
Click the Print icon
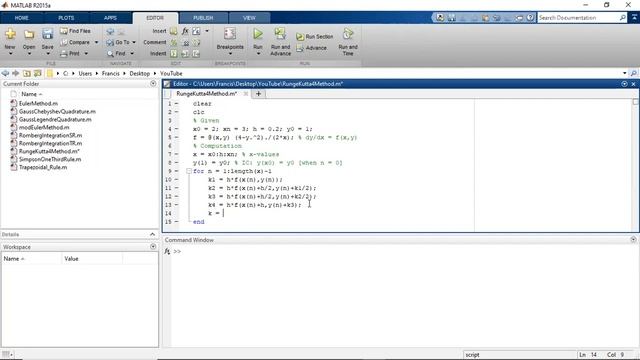pyautogui.click(x=64, y=53)
